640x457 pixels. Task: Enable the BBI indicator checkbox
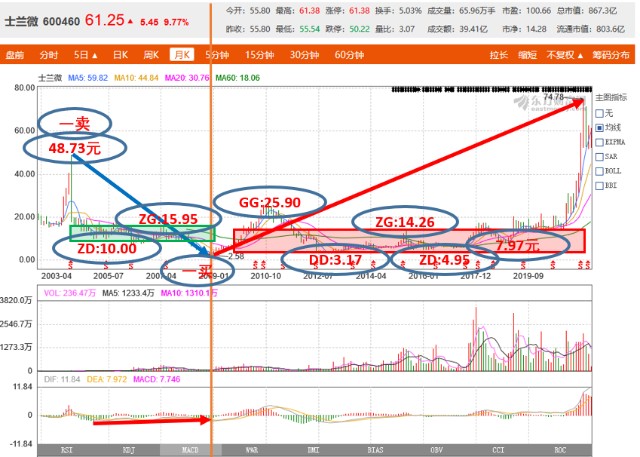pos(600,186)
